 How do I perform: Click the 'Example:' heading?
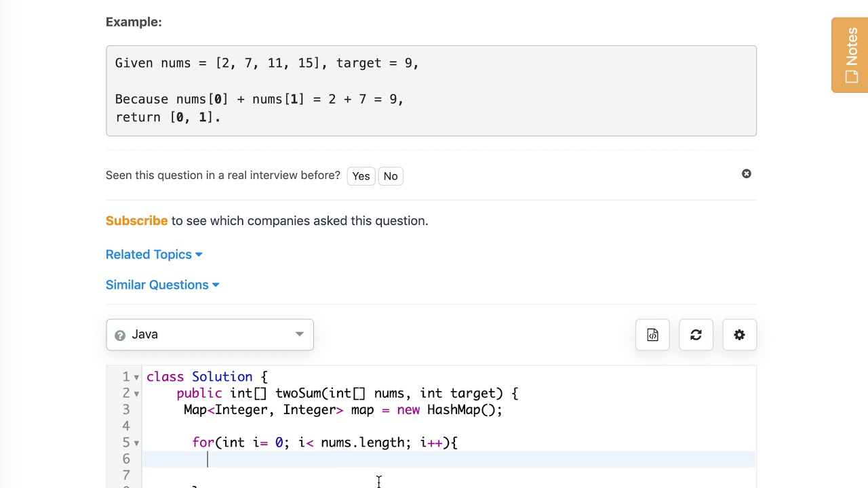[134, 22]
